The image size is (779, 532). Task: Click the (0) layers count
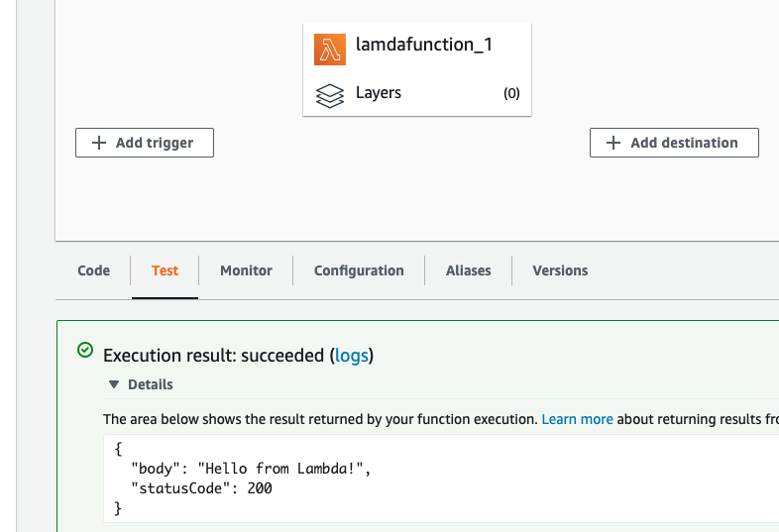[x=511, y=94]
